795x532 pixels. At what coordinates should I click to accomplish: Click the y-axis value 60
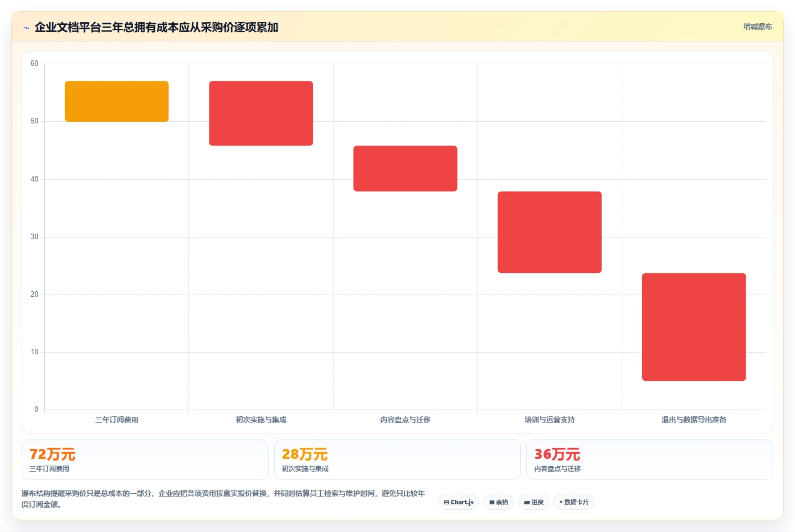pos(34,64)
